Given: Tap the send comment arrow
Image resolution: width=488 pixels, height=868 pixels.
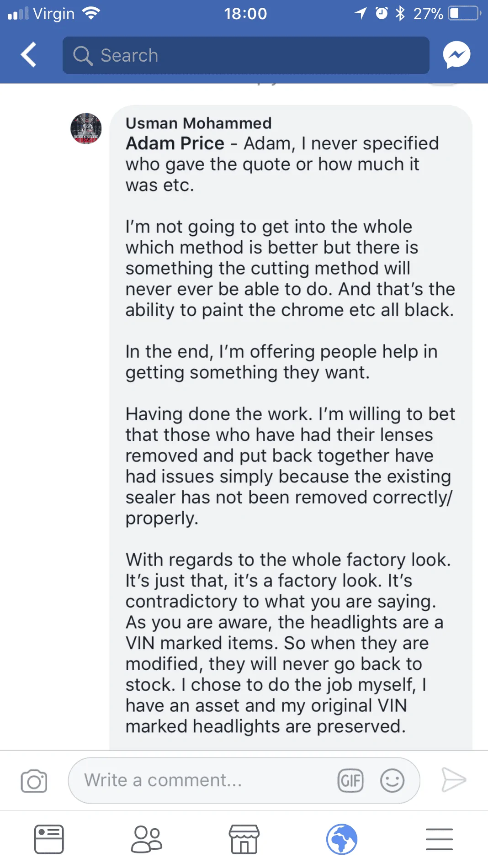Looking at the screenshot, I should click(454, 780).
